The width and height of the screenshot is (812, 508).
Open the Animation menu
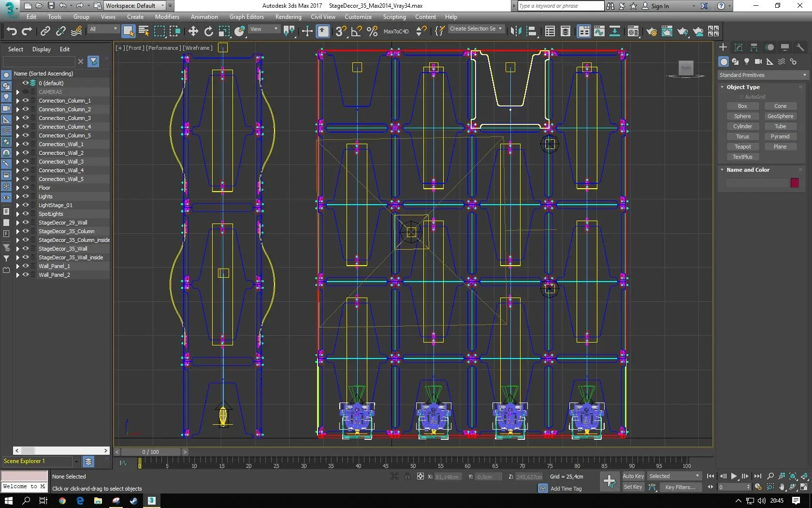click(x=204, y=17)
